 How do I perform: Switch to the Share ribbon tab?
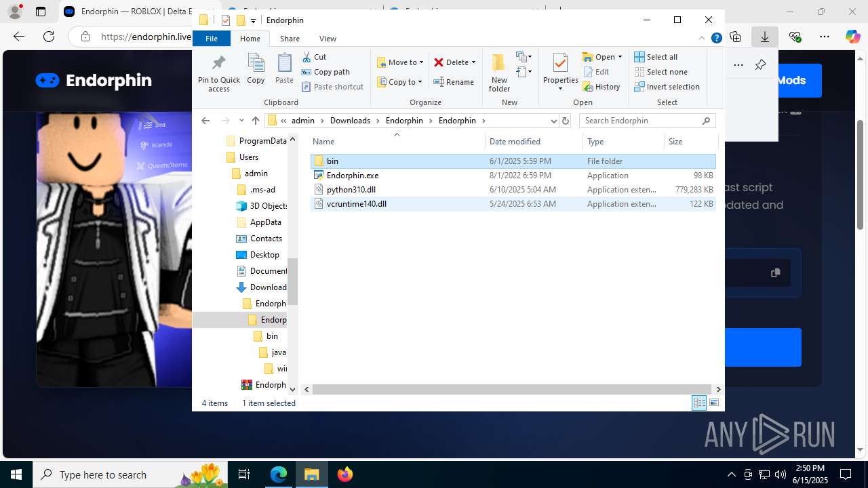[290, 39]
